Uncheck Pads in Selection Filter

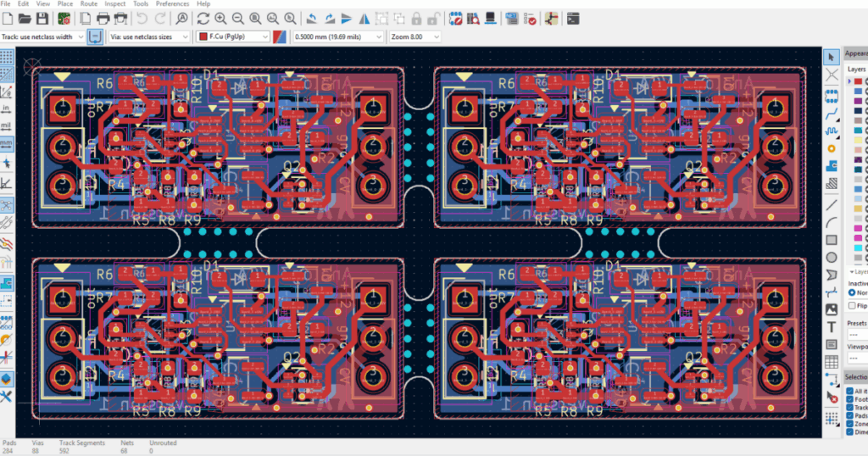pyautogui.click(x=849, y=415)
